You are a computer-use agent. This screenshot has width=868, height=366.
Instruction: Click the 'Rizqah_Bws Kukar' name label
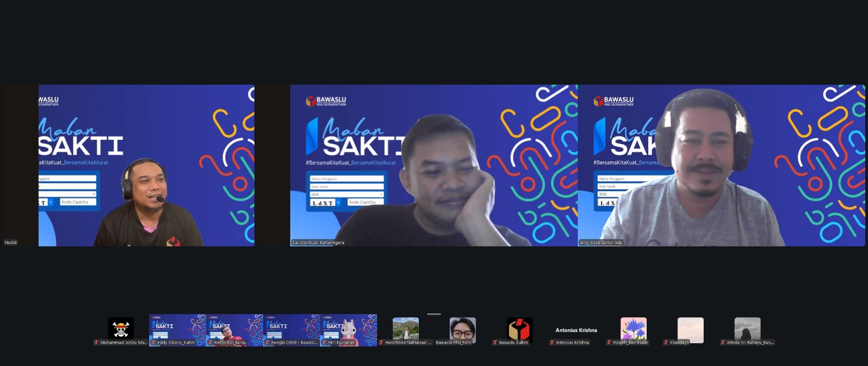point(630,343)
